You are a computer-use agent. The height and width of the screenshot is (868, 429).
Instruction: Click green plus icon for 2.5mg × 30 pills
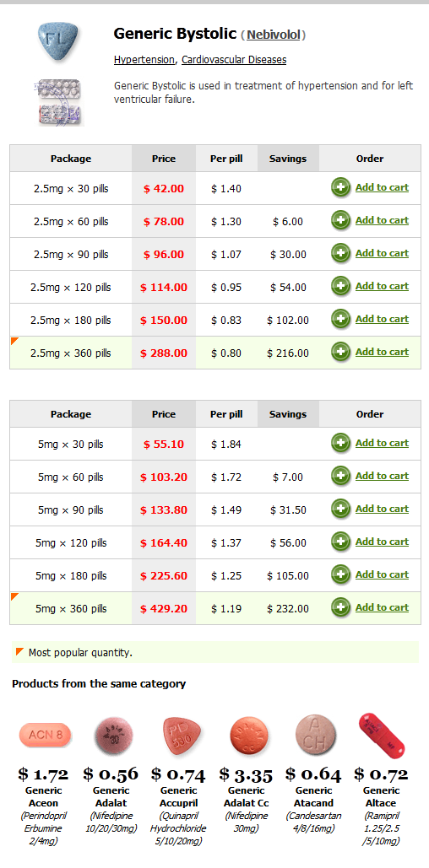[x=340, y=187]
